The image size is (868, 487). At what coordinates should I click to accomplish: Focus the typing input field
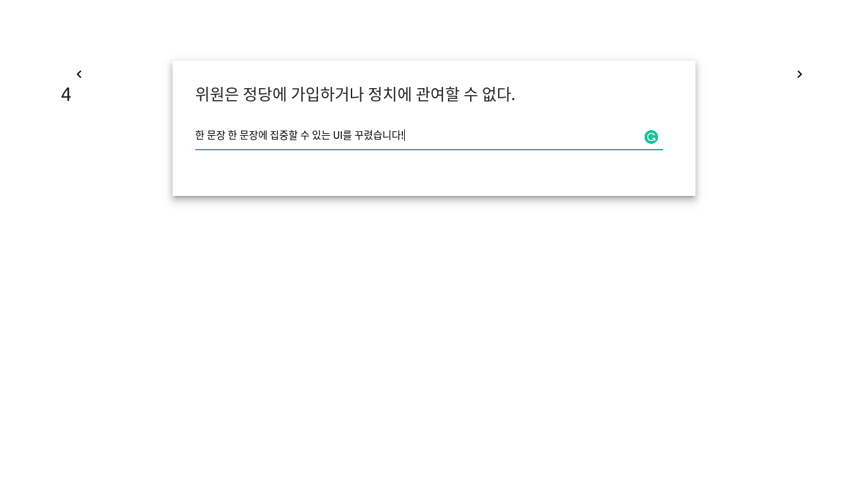click(429, 135)
